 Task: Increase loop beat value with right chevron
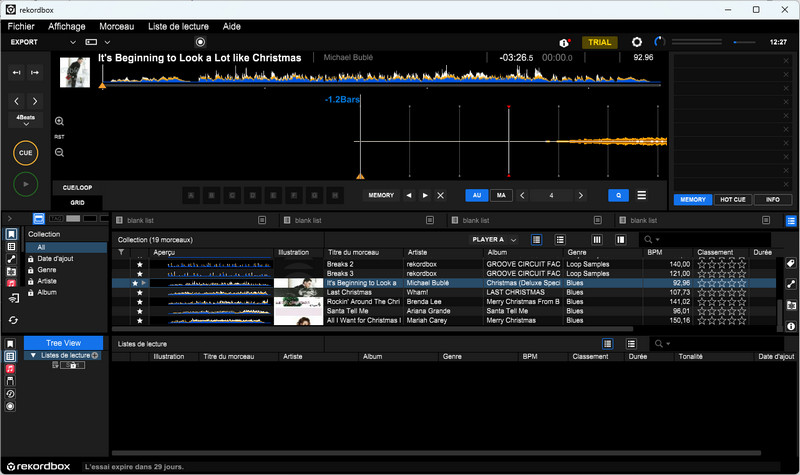click(580, 195)
